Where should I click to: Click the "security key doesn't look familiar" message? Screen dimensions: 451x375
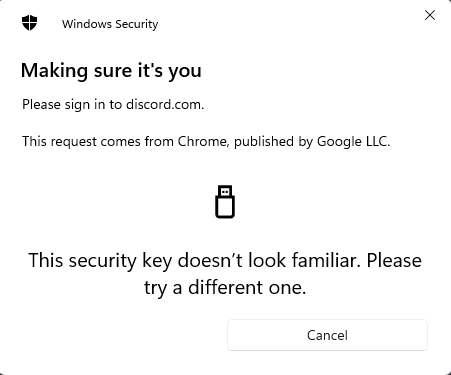225,260
